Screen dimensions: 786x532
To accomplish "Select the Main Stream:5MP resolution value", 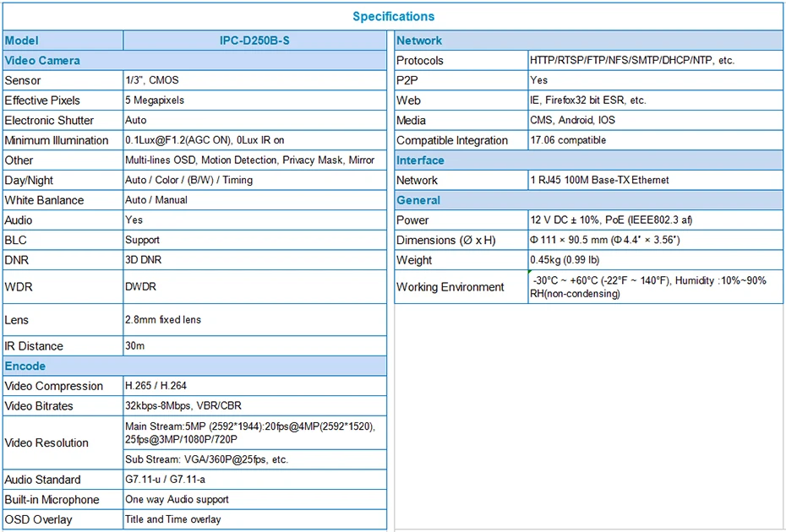I will point(250,433).
